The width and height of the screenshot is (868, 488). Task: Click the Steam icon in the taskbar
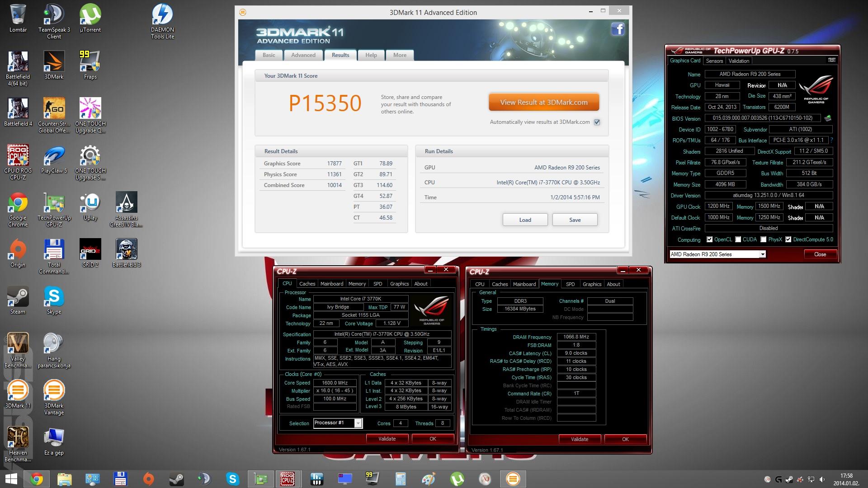point(176,479)
